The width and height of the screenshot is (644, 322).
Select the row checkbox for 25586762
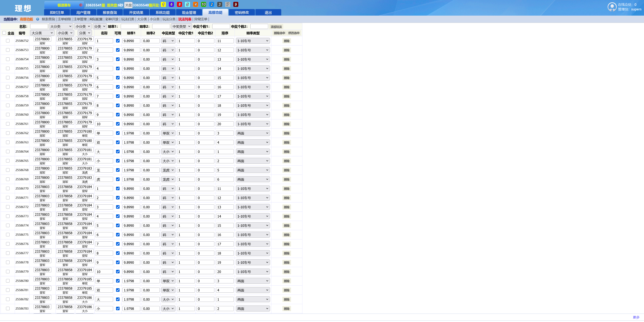pyautogui.click(x=8, y=133)
